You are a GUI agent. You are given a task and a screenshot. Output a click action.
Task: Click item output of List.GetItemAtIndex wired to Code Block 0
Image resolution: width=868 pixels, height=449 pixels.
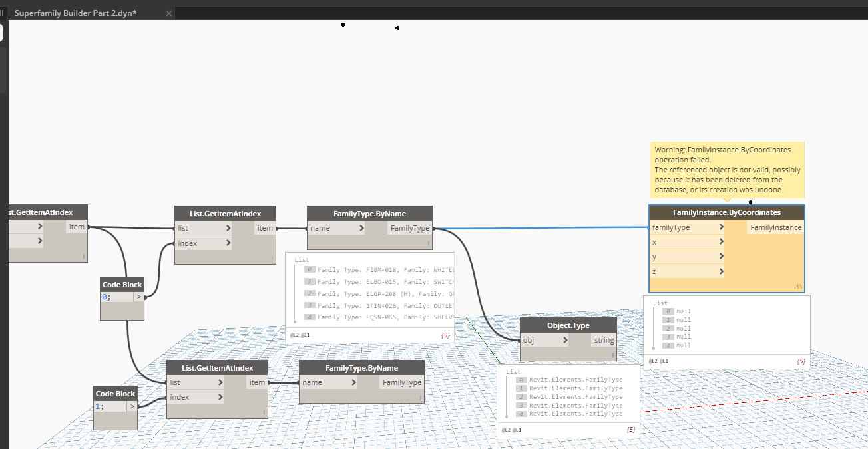click(x=265, y=228)
